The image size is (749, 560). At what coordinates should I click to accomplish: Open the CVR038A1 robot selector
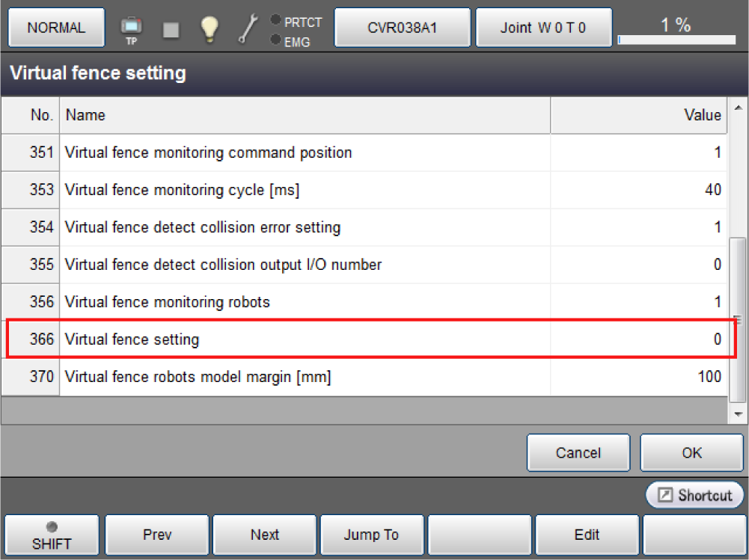(x=402, y=28)
